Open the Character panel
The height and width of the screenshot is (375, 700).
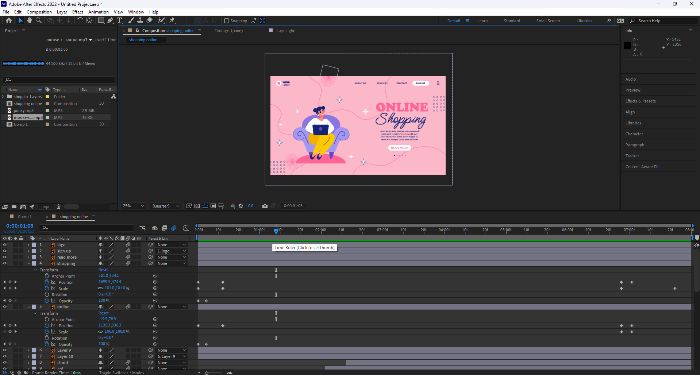point(634,133)
